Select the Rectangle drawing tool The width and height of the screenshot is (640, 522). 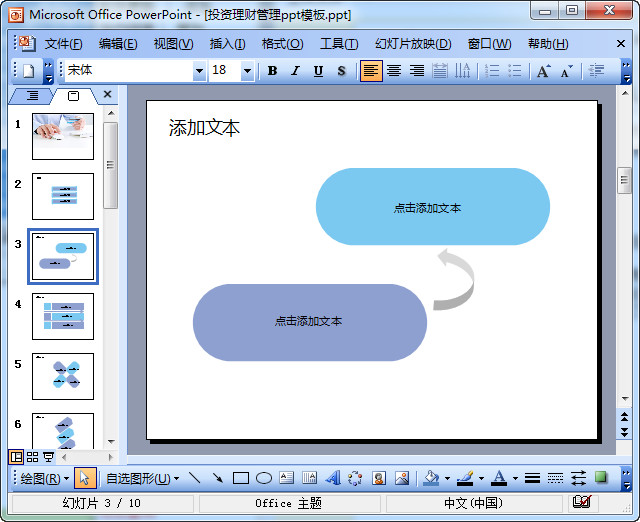pos(240,478)
